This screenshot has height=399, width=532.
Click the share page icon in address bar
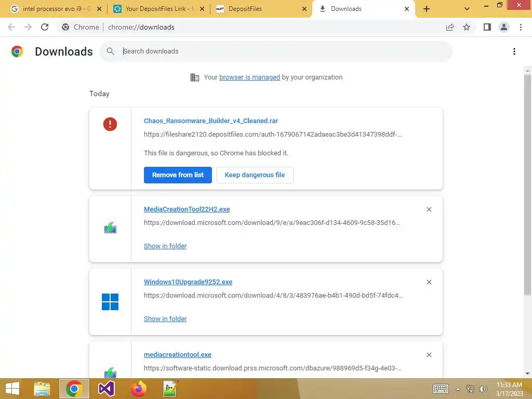pyautogui.click(x=450, y=27)
